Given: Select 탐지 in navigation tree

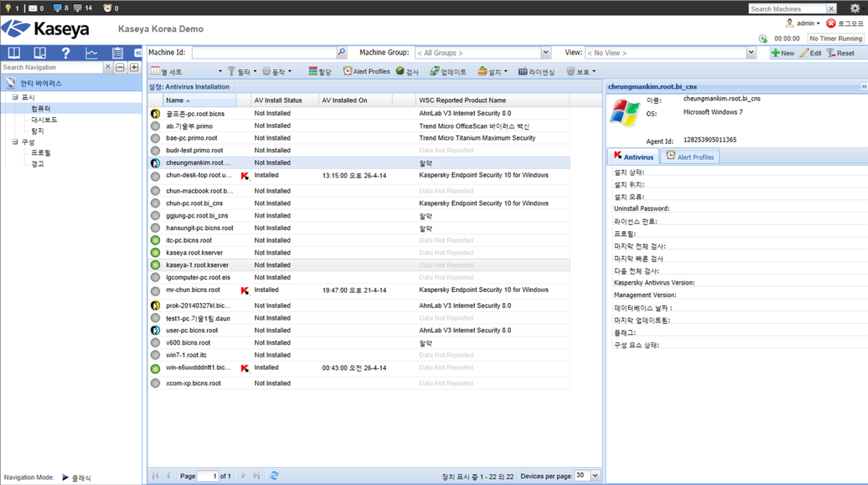Looking at the screenshot, I should click(x=38, y=131).
